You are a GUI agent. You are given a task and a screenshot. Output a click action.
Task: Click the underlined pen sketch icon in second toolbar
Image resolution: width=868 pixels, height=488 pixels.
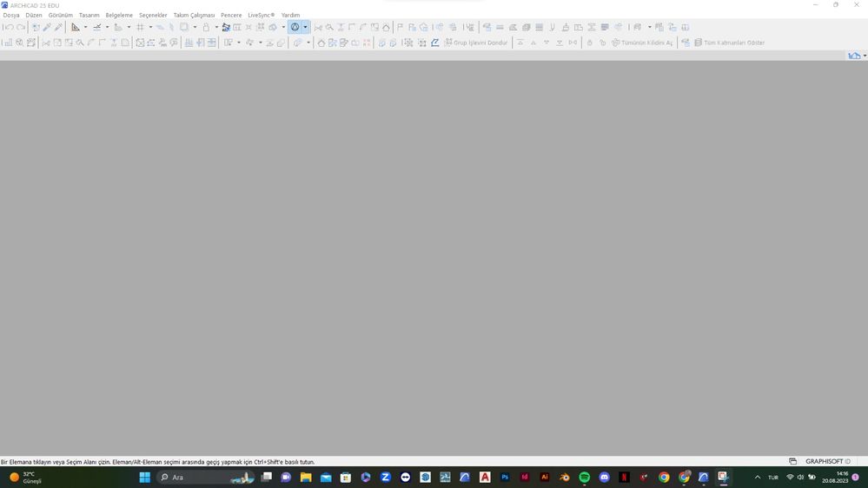435,43
